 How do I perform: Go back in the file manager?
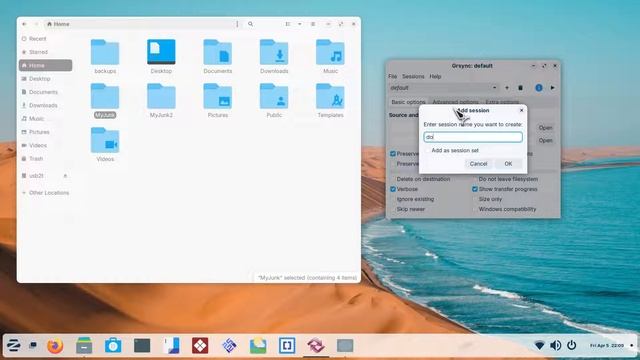[24, 24]
